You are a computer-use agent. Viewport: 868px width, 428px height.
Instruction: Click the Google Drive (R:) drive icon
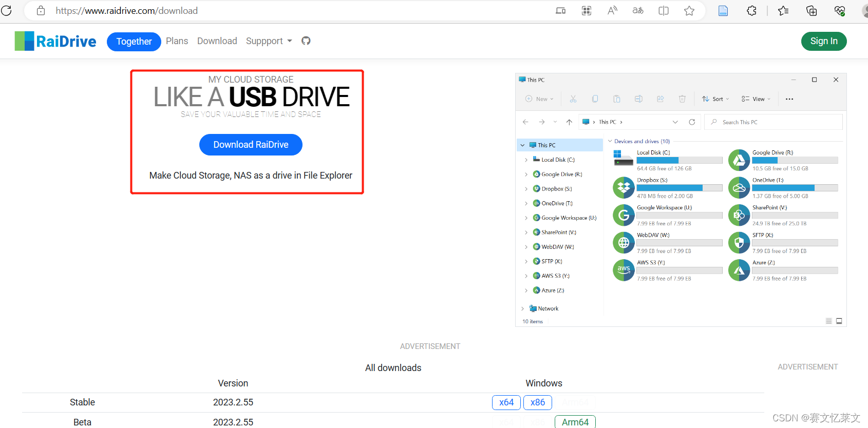[x=739, y=160]
